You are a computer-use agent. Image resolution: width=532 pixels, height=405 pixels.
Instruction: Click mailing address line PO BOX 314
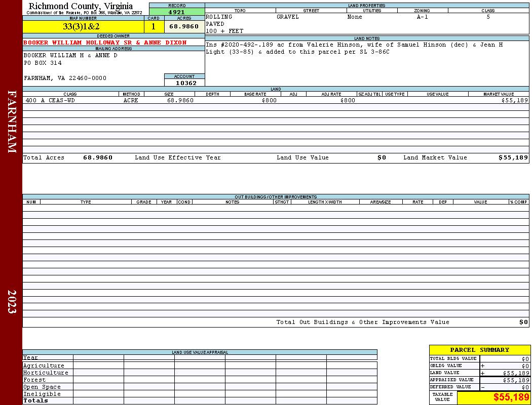(x=43, y=63)
